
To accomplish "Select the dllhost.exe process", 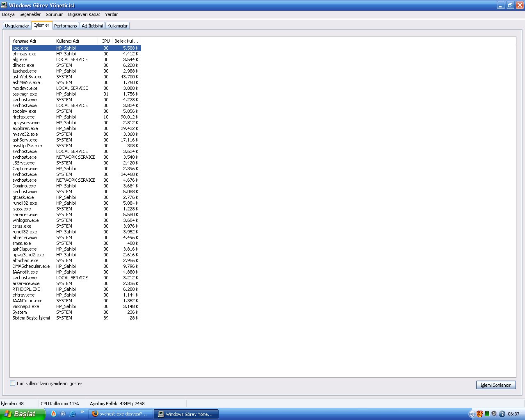I will pyautogui.click(x=76, y=65).
